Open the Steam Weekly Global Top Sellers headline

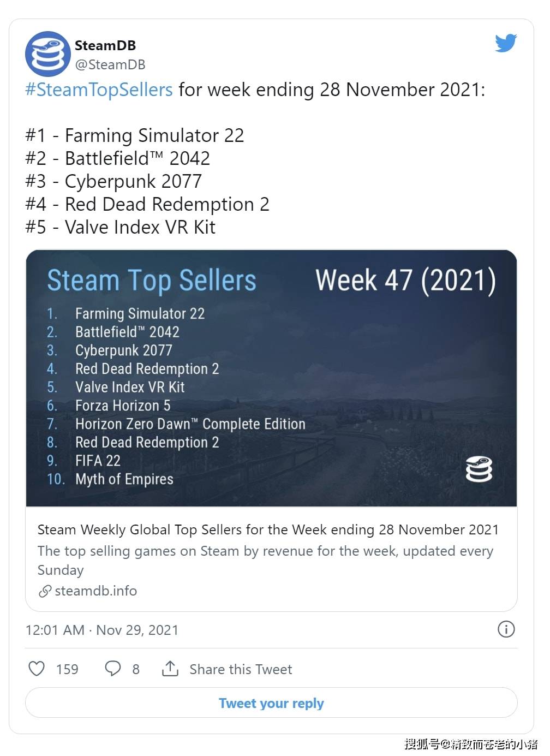(268, 529)
